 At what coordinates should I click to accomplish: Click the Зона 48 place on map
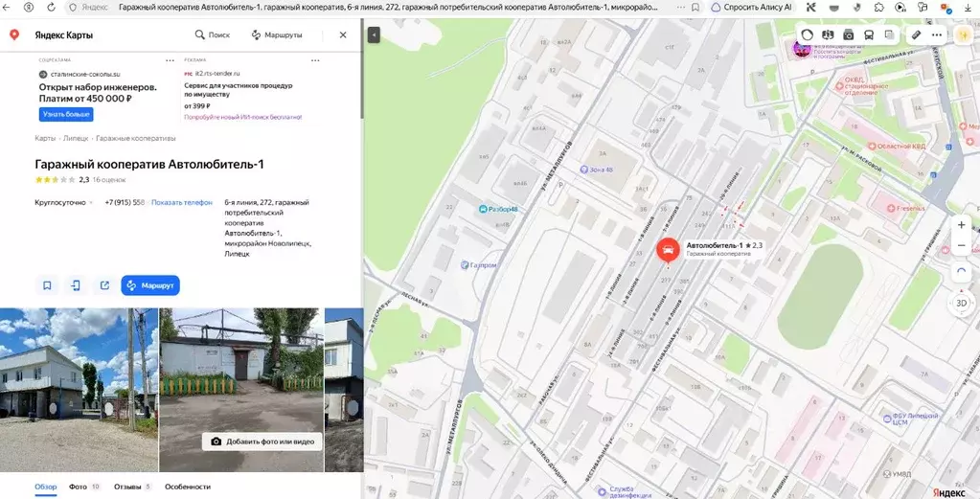point(596,170)
